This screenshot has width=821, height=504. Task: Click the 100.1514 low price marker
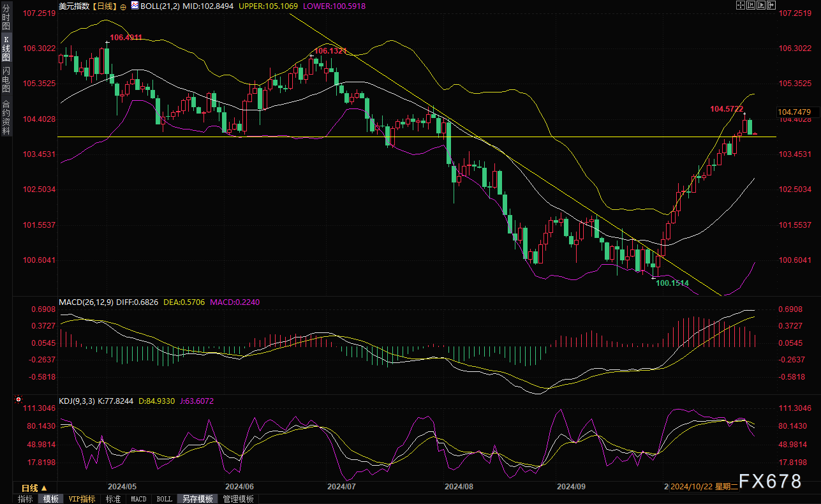(x=672, y=283)
